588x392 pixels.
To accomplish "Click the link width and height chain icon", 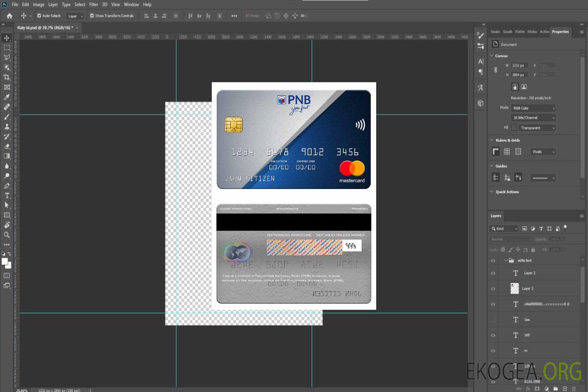I will 495,70.
